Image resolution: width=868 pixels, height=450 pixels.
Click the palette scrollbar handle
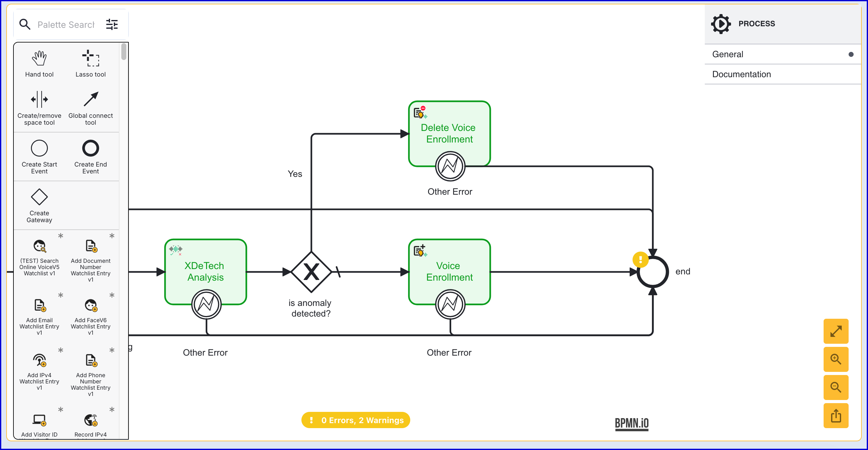(x=124, y=52)
